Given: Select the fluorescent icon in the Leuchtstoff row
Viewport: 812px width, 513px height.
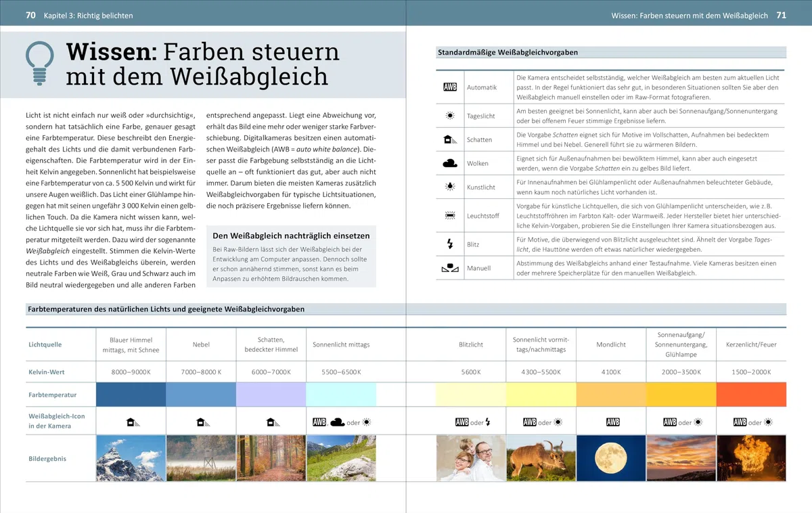Looking at the screenshot, I should click(450, 215).
